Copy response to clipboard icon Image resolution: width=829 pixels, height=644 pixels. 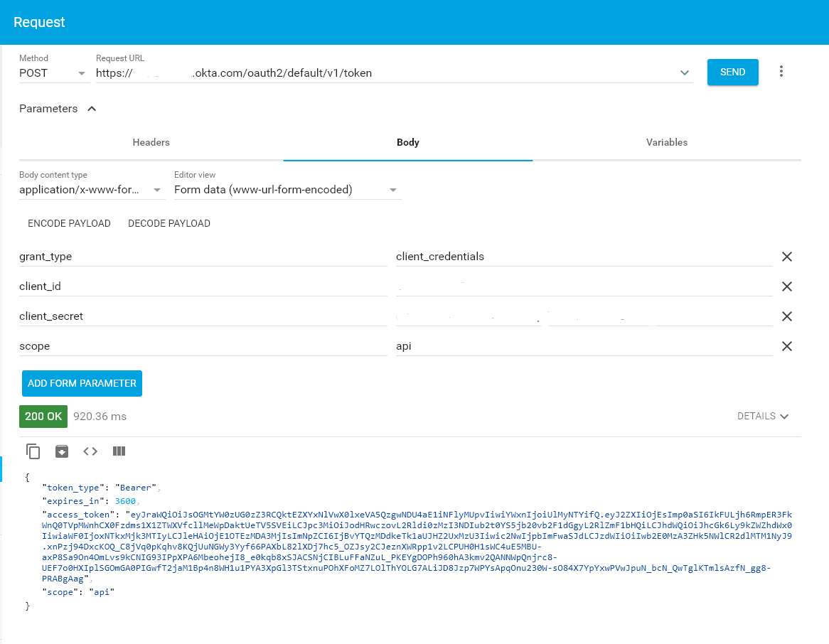click(33, 451)
